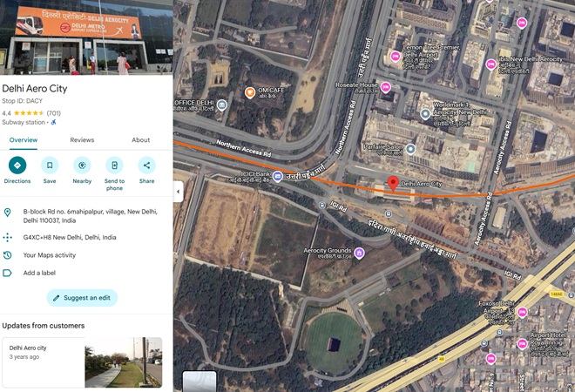575x392 pixels.
Task: Collapse the side panel with arrow
Action: click(x=179, y=192)
